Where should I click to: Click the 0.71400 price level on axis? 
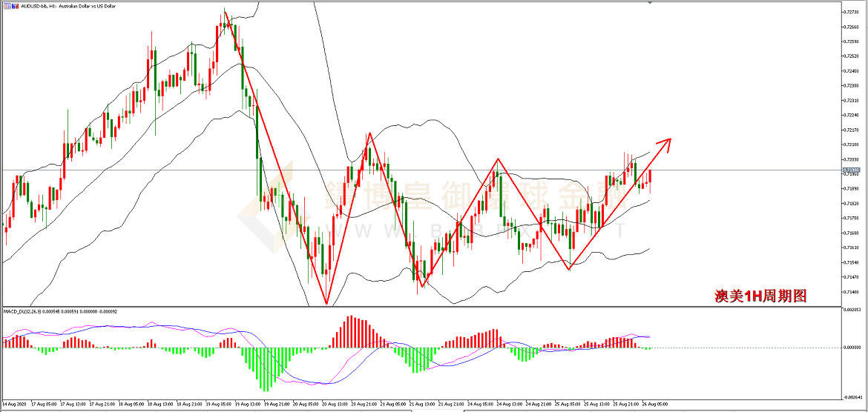click(850, 292)
